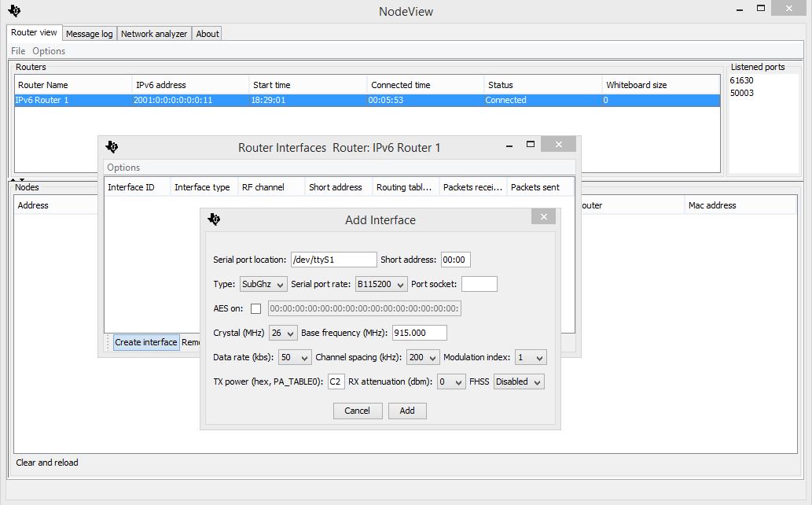Click the Connected time column header
The height and width of the screenshot is (505, 812).
[x=426, y=85]
